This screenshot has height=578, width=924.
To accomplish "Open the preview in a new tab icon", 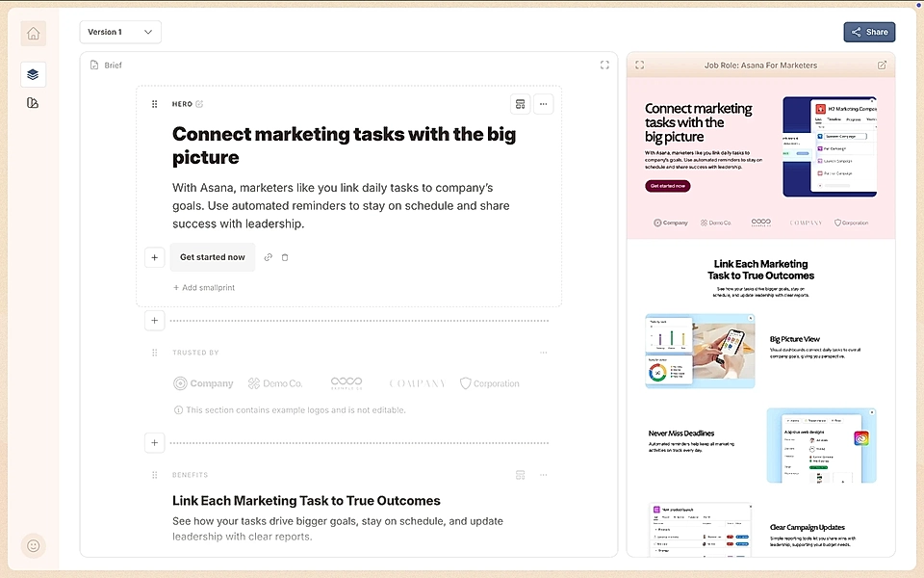I will click(882, 65).
